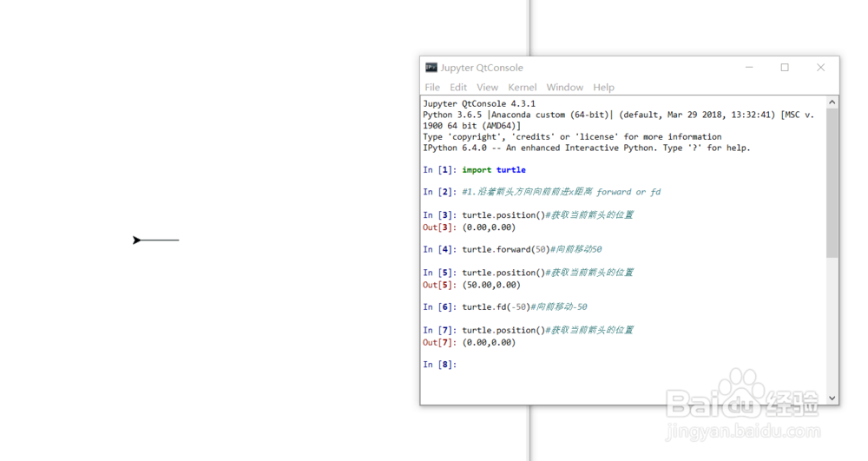Open the Kernel menu
Image resolution: width=868 pixels, height=461 pixels.
(522, 88)
